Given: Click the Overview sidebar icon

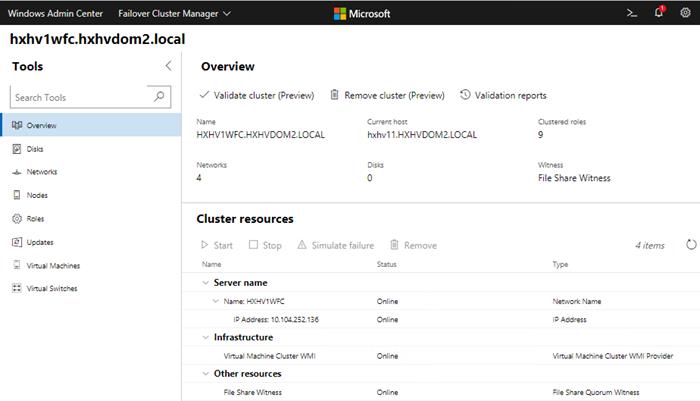Looking at the screenshot, I should (17, 125).
